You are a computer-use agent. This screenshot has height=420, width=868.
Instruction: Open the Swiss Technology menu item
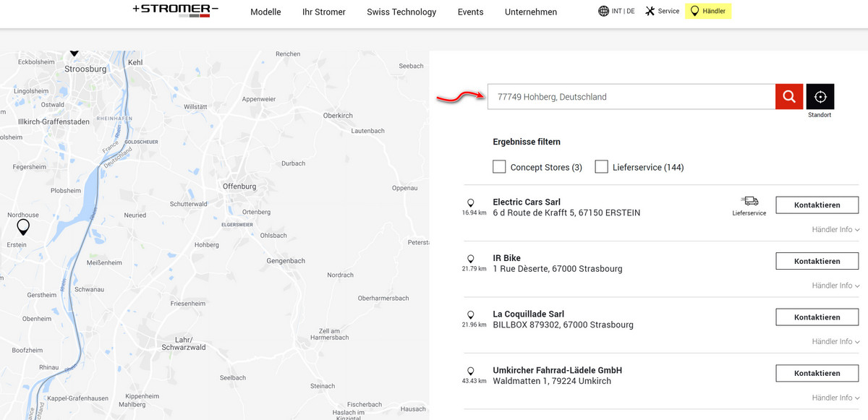401,12
